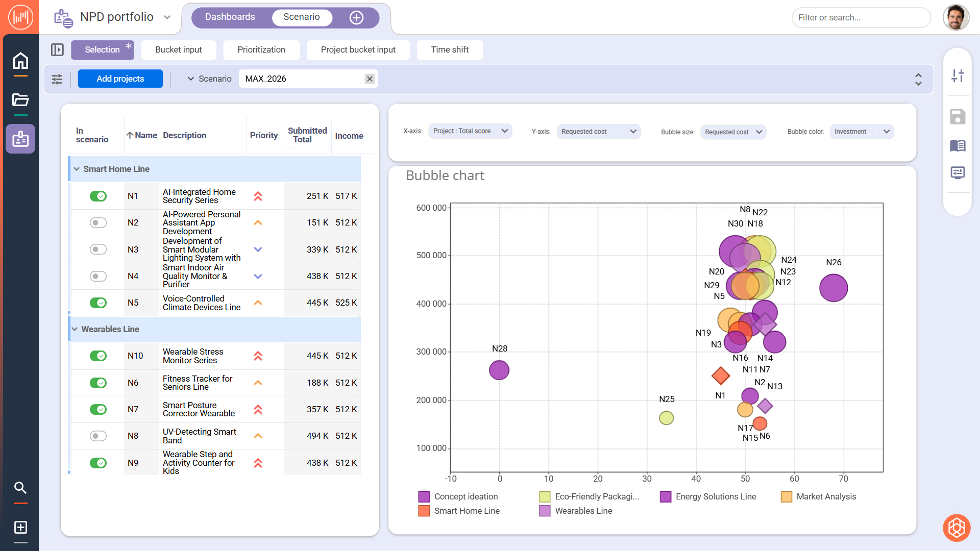This screenshot has width=980, height=551.
Task: Open the Home icon in left sidebar
Action: point(20,61)
